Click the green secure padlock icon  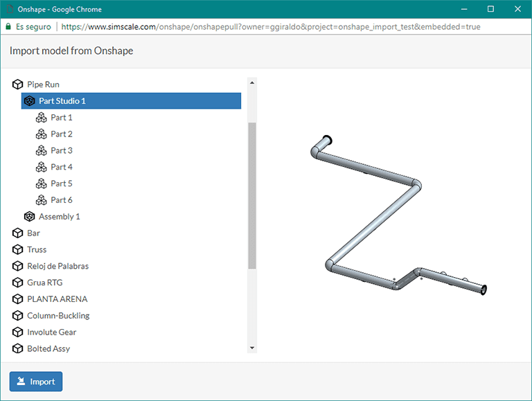click(x=8, y=26)
